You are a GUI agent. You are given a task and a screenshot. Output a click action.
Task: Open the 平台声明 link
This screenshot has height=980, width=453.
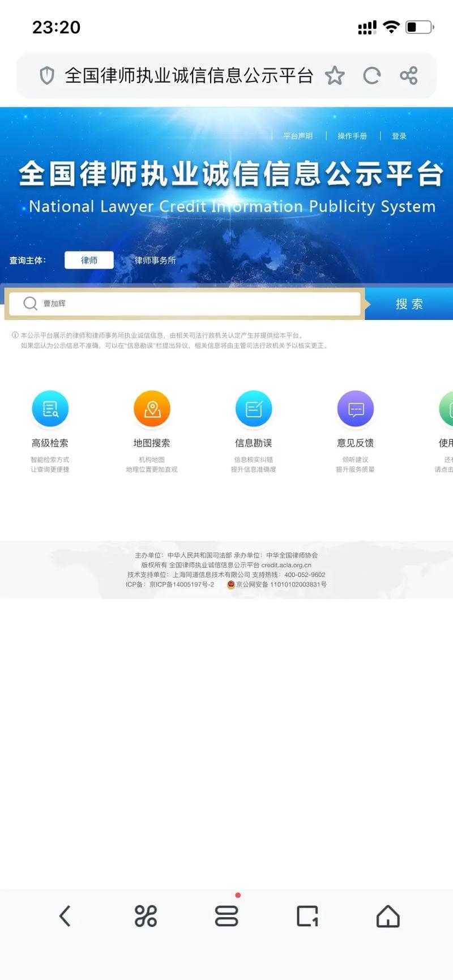(x=298, y=136)
